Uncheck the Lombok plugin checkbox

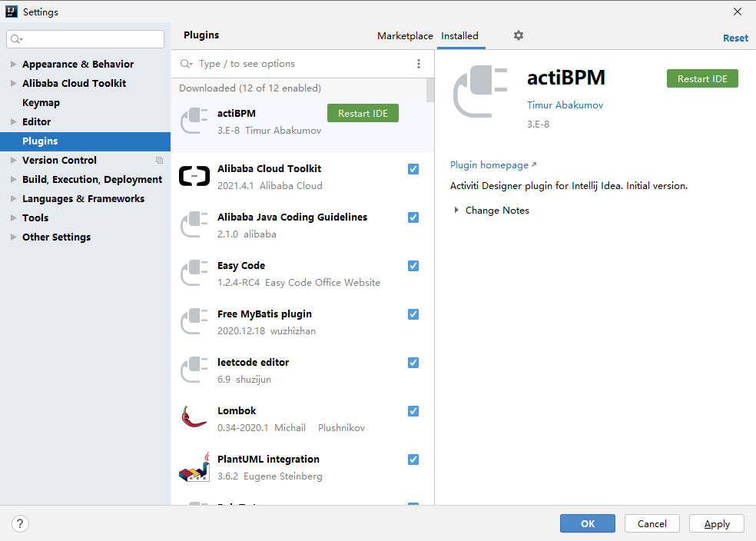coord(413,411)
